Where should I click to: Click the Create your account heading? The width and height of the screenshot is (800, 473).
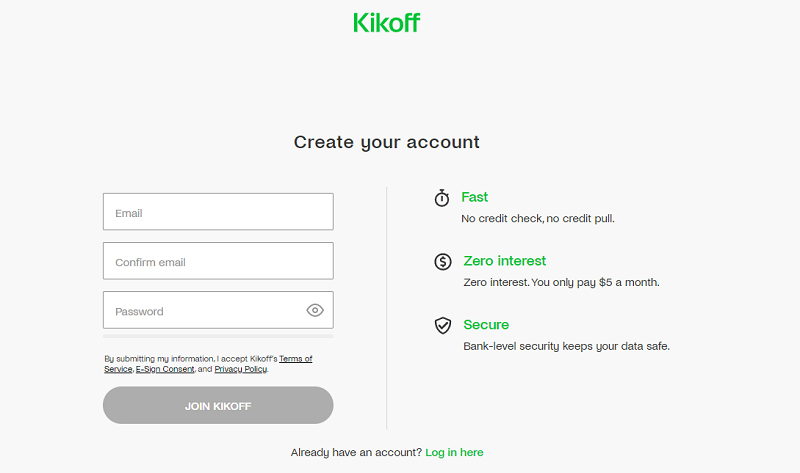pos(387,142)
